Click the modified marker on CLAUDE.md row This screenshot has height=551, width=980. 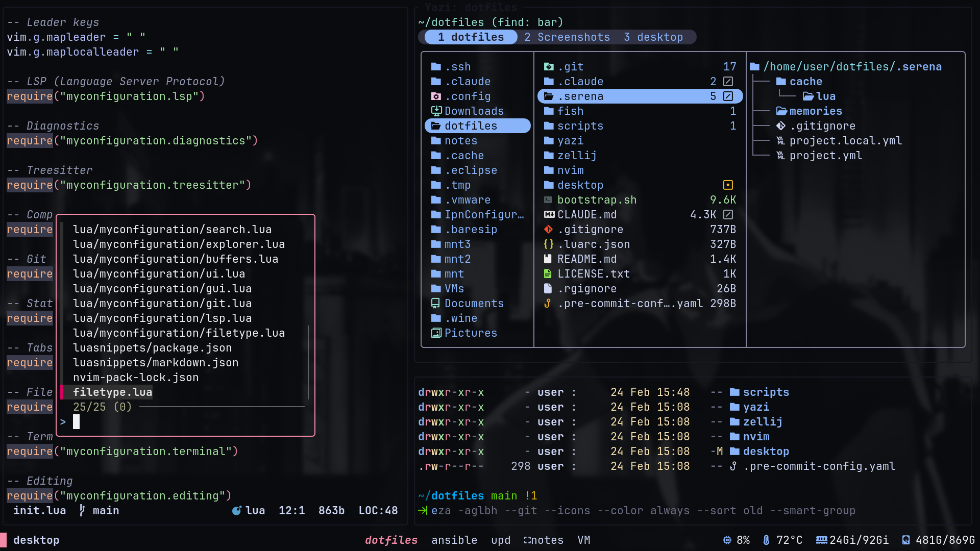[x=728, y=215]
